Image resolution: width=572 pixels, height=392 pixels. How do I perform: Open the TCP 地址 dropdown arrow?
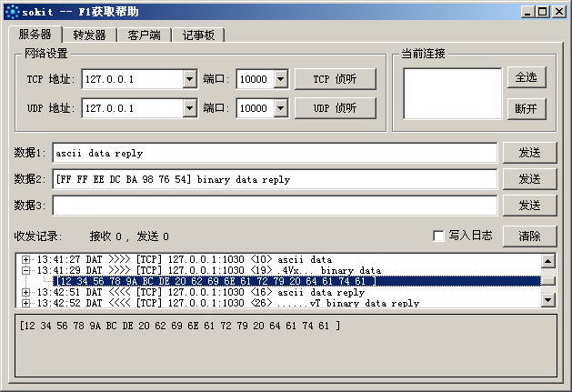click(x=190, y=79)
